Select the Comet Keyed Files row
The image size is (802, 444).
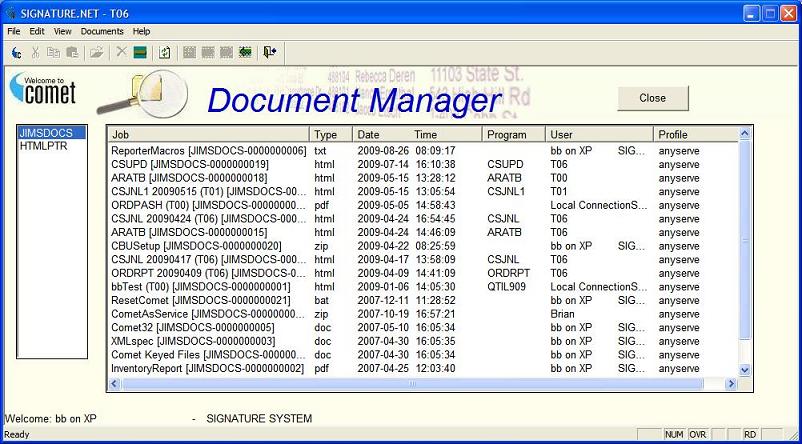coord(423,354)
